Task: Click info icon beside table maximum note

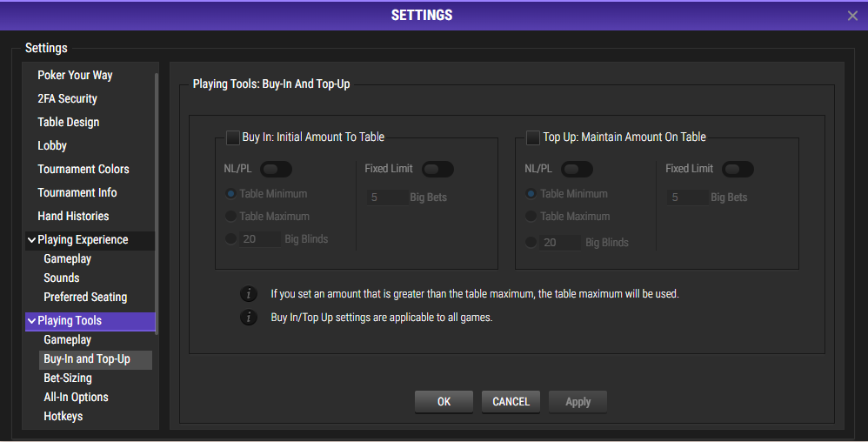Action: coord(249,293)
